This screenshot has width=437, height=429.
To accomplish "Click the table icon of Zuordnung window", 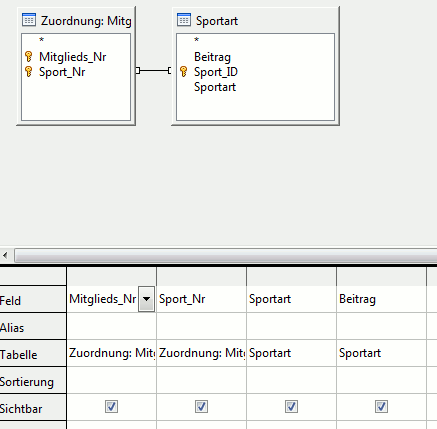I will tap(29, 20).
